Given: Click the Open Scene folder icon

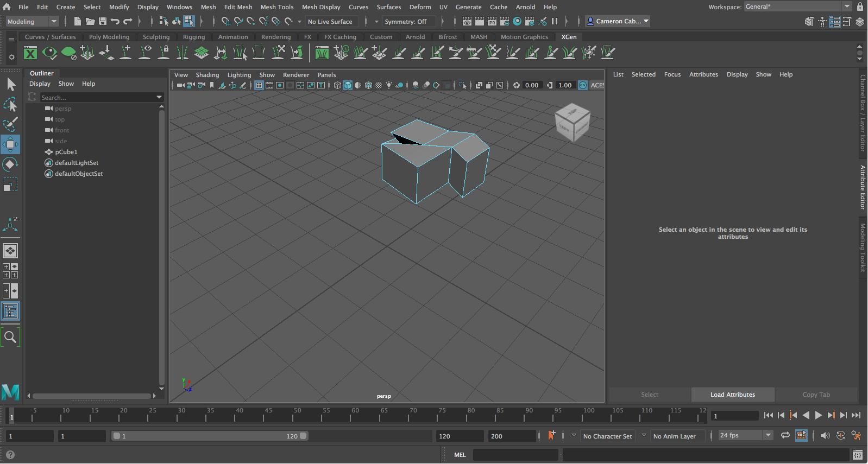Looking at the screenshot, I should coord(90,21).
